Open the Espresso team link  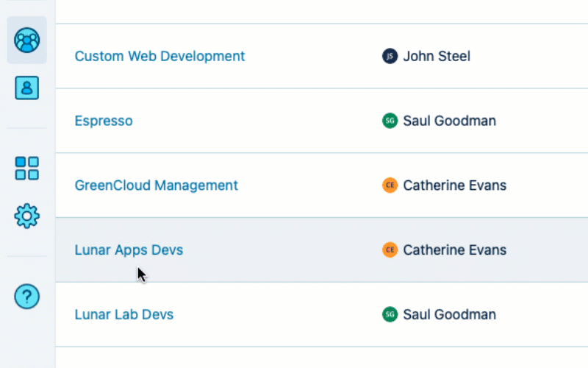click(104, 121)
